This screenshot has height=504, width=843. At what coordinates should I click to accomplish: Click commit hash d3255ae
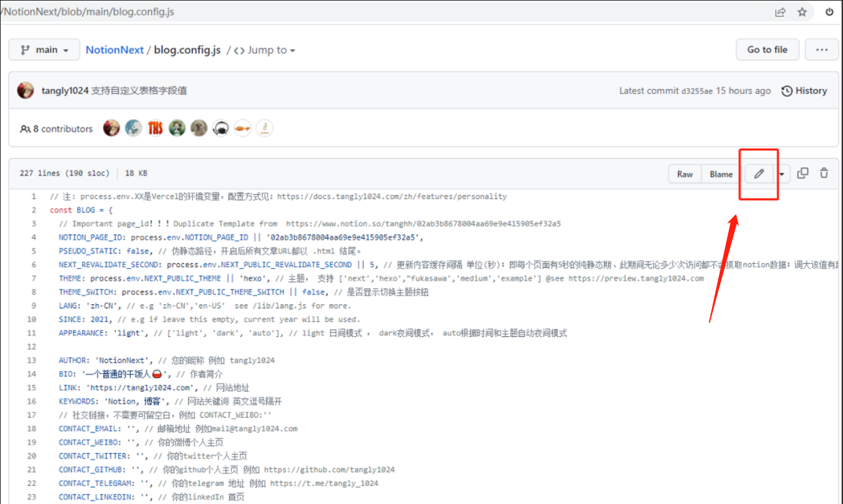click(x=697, y=90)
